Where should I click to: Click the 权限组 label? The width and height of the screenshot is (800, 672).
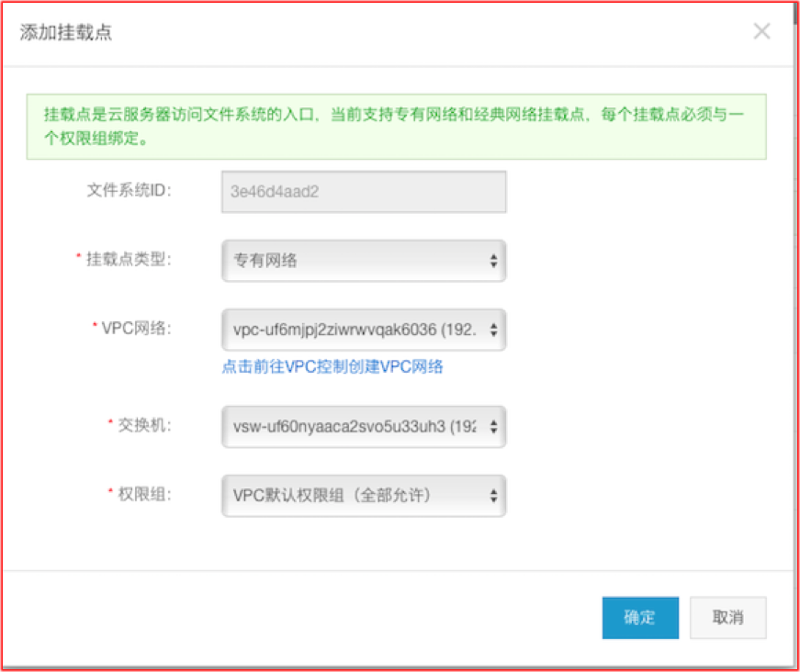[144, 494]
